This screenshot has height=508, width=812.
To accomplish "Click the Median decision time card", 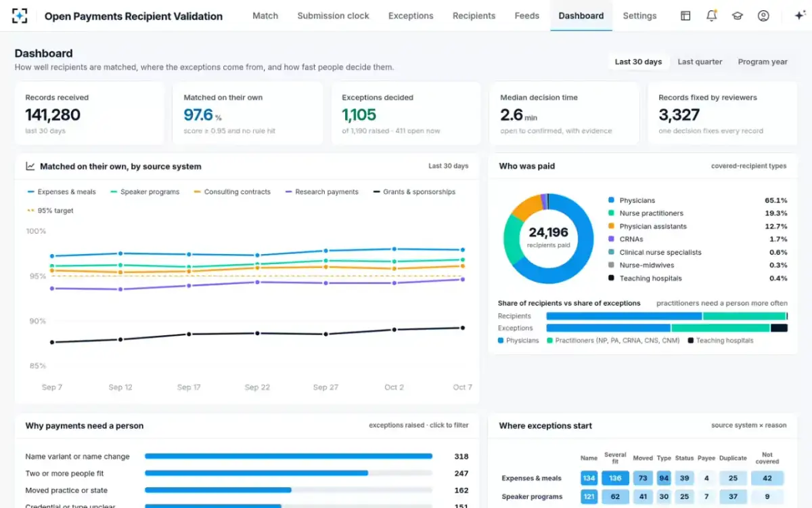I will [564, 114].
